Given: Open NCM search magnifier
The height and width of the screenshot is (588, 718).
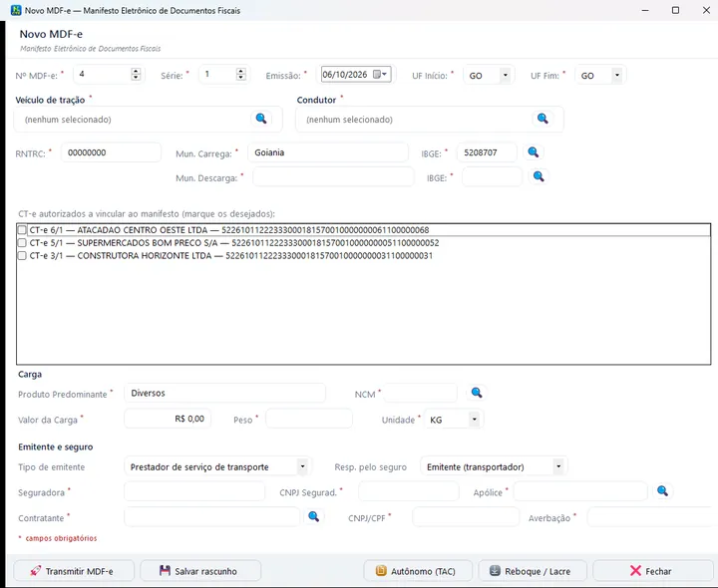Looking at the screenshot, I should pos(477,393).
